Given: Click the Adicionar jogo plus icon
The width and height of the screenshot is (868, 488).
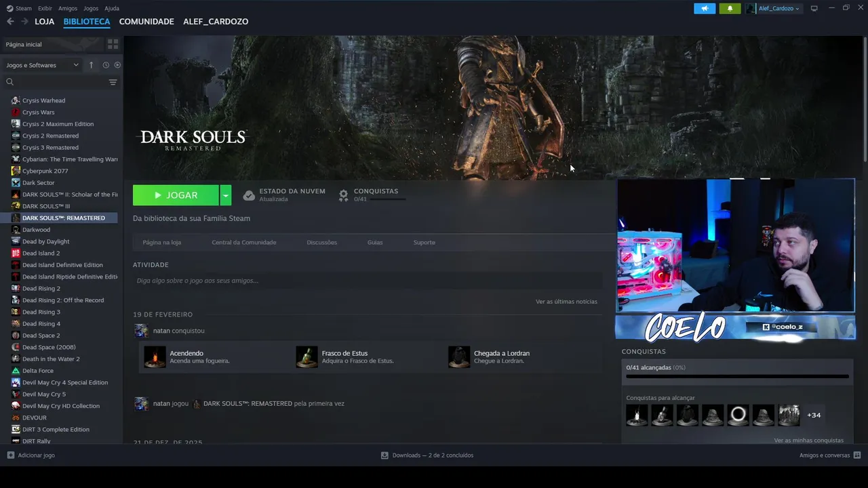Looking at the screenshot, I should [x=10, y=455].
